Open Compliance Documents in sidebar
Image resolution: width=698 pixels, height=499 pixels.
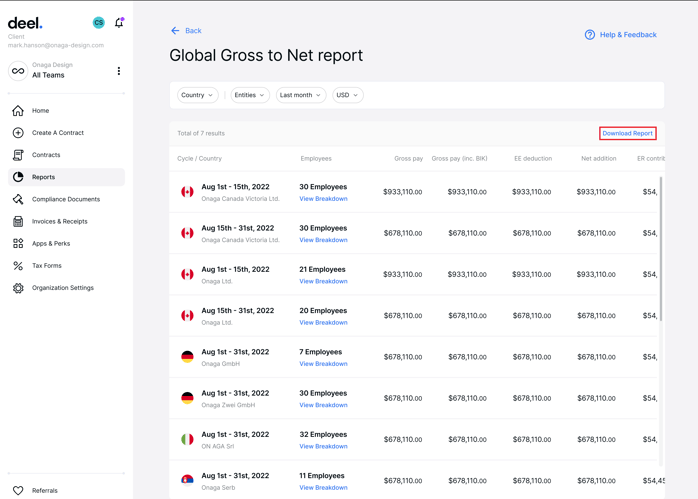[x=66, y=199]
